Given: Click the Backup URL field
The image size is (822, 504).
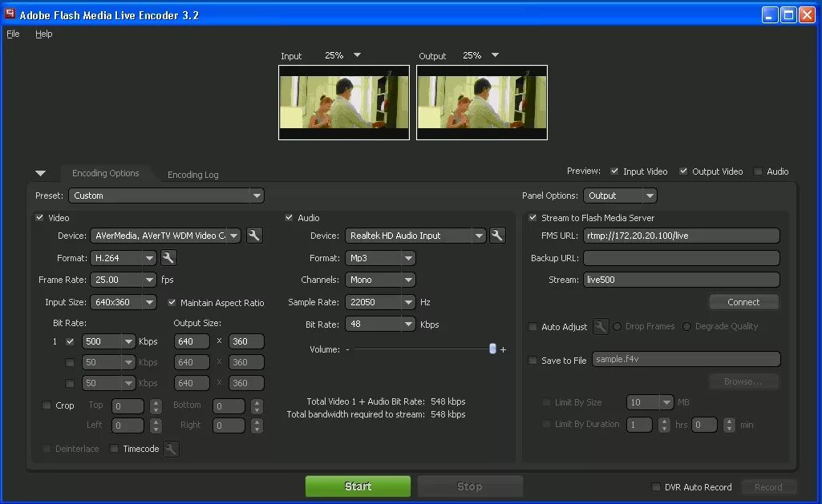Looking at the screenshot, I should pos(682,258).
